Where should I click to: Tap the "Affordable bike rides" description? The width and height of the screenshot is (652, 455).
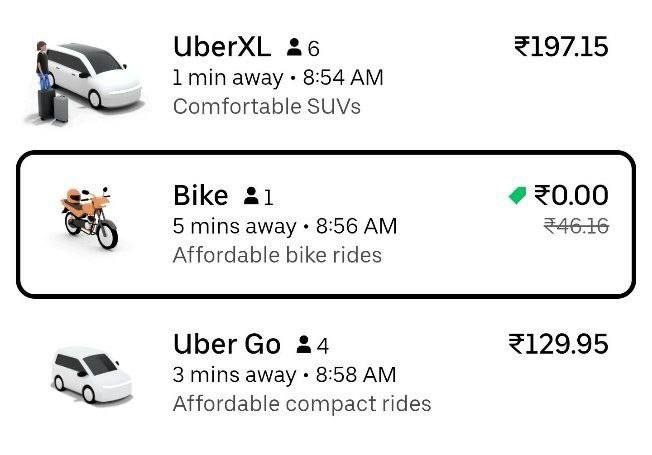(x=277, y=255)
